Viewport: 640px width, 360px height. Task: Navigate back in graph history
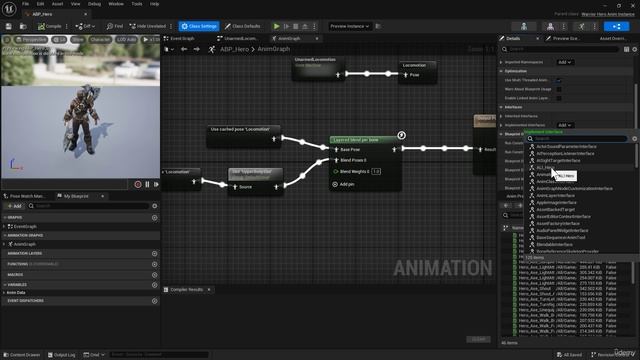[x=184, y=49]
